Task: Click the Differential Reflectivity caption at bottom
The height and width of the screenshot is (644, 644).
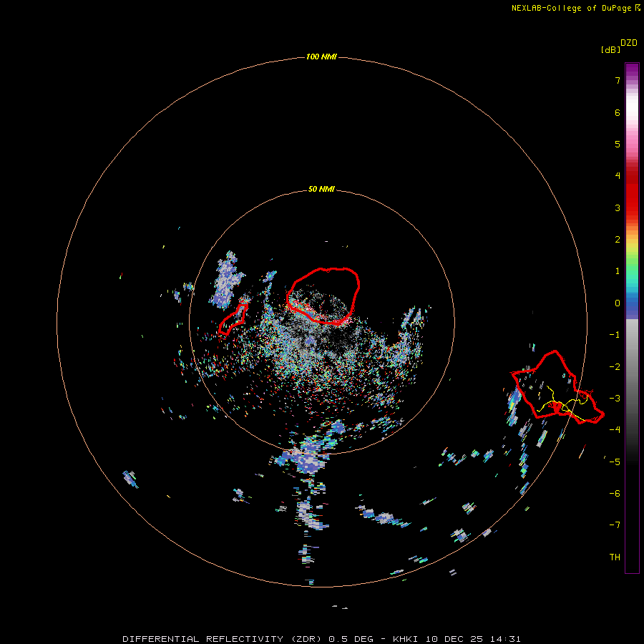Action: click(321, 639)
